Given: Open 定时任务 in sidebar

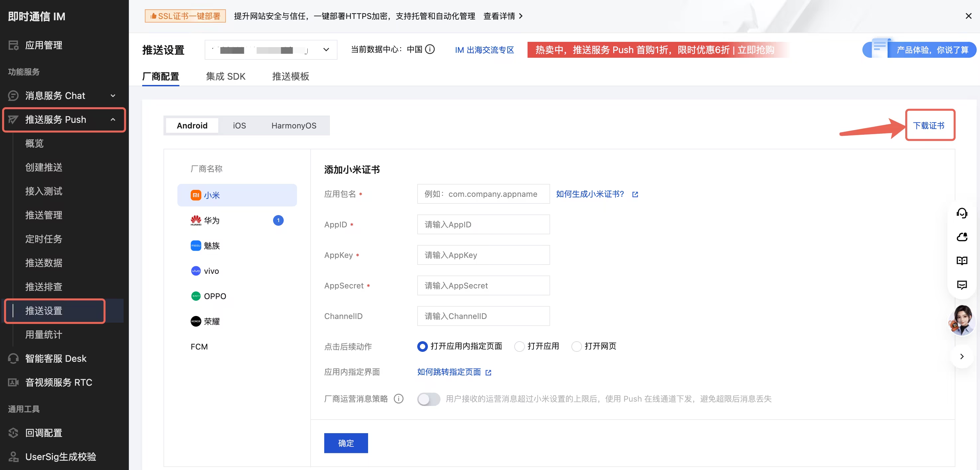Looking at the screenshot, I should click(44, 239).
